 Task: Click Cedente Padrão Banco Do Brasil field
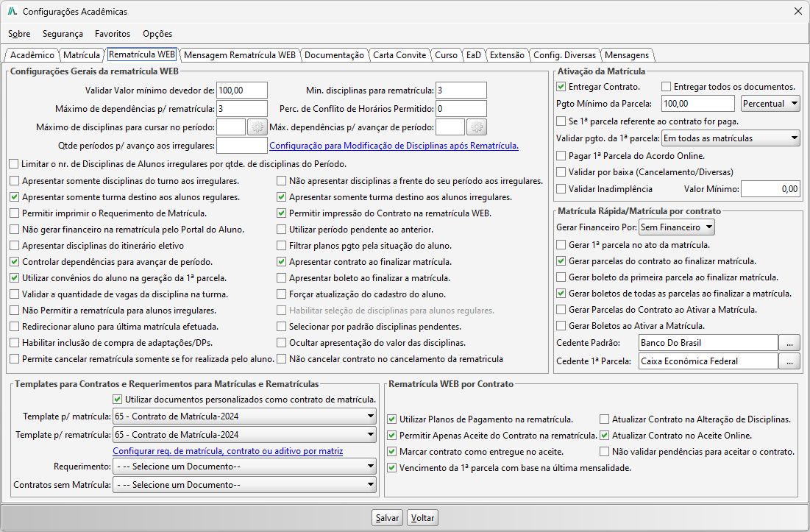coord(708,343)
